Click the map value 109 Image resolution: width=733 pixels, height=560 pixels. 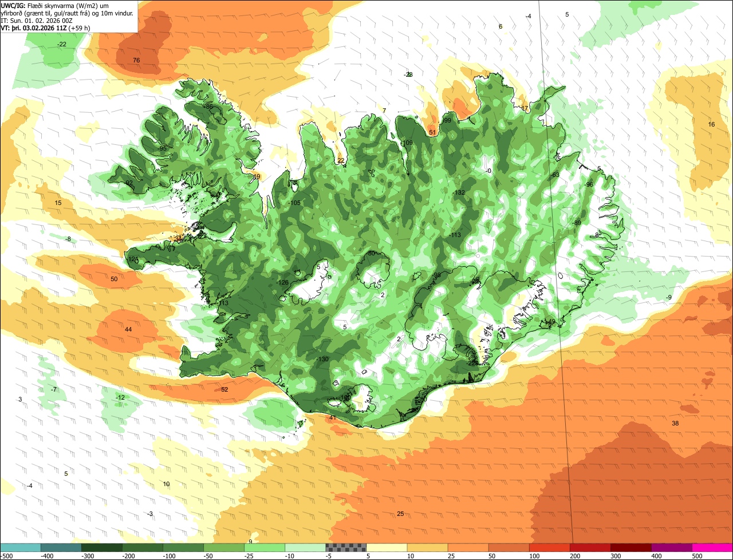click(x=408, y=143)
